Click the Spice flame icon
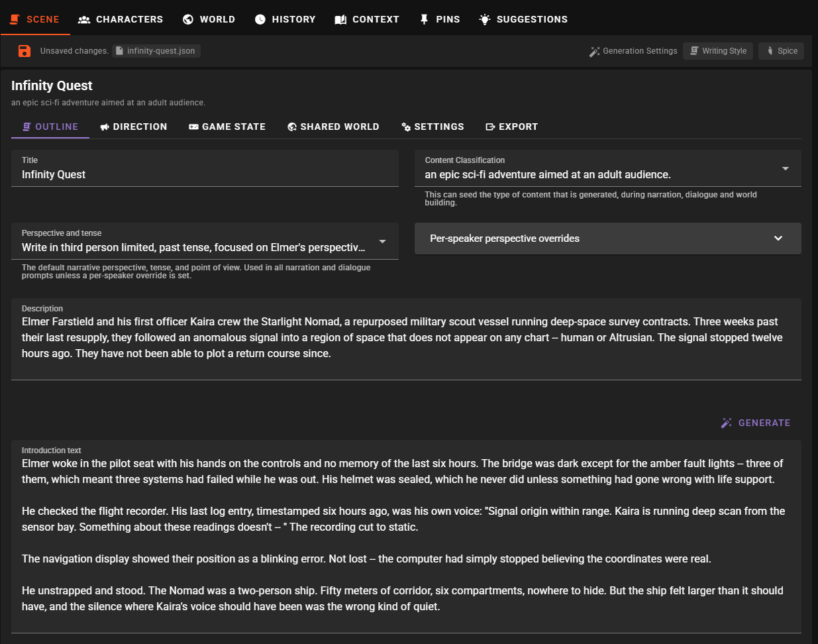This screenshot has width=818, height=644. tap(770, 50)
